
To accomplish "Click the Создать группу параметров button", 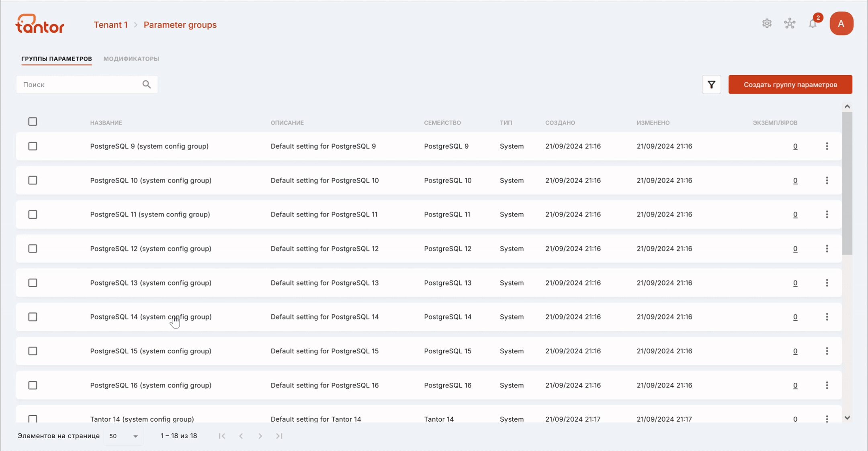I will point(790,84).
